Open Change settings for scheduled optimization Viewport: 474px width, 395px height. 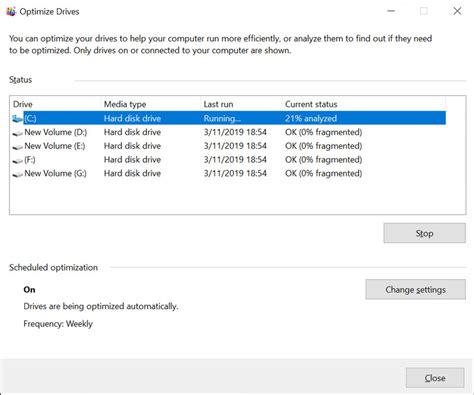coord(415,289)
